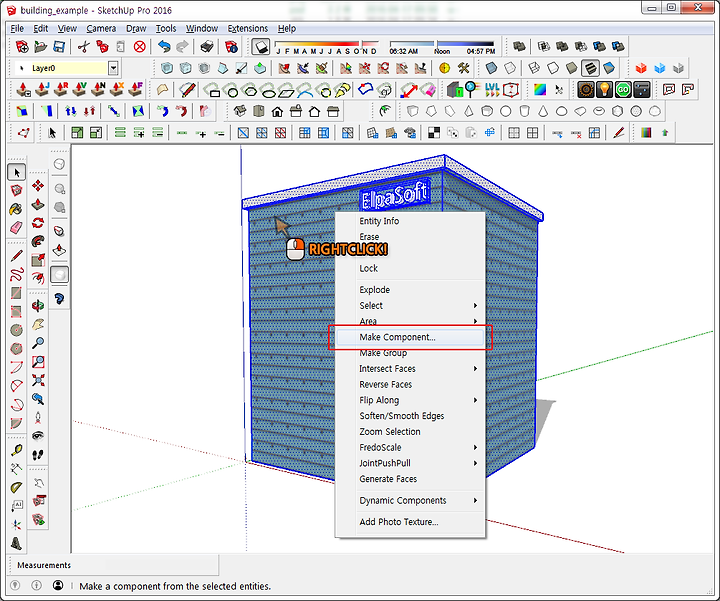
Task: Expand the FredoScale submenu
Action: coord(411,448)
